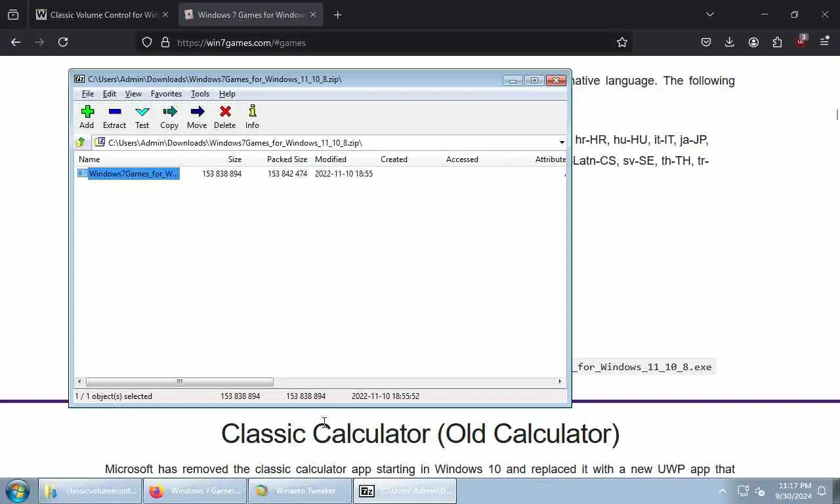Sort by the Size column header
Screen dimensions: 840x504
(212, 159)
